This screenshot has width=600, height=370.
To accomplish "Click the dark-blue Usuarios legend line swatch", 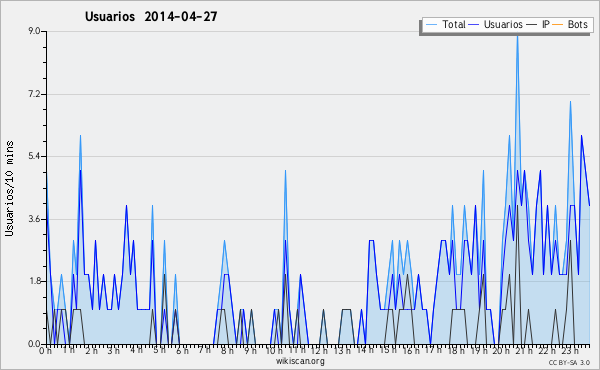I will pos(474,25).
